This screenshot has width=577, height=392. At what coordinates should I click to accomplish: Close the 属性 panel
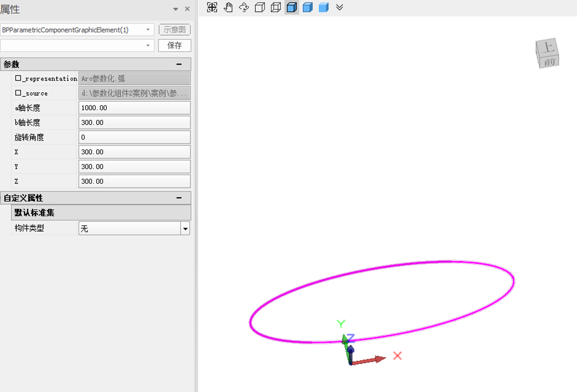[187, 9]
